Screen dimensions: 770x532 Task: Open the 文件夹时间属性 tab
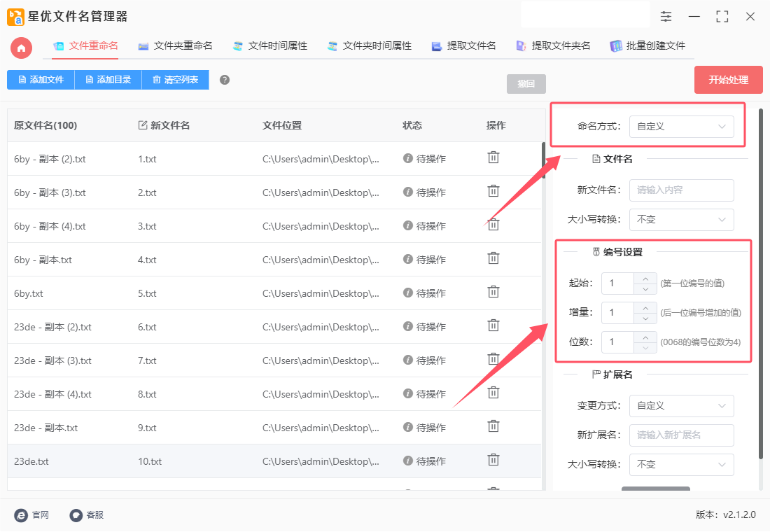[x=370, y=46]
